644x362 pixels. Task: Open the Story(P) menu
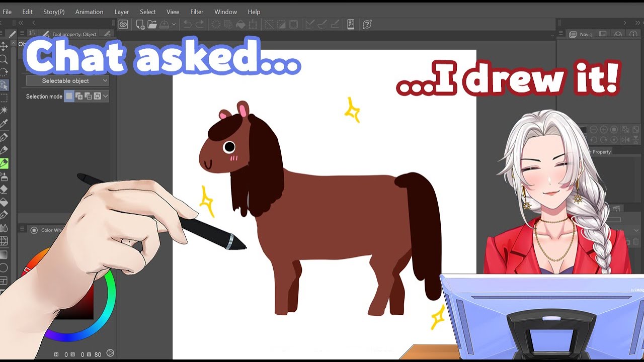[54, 12]
